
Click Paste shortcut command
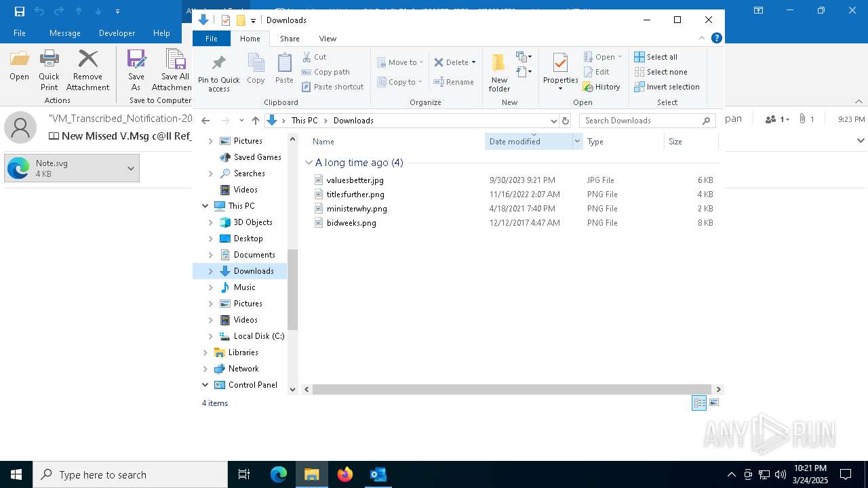[x=332, y=87]
